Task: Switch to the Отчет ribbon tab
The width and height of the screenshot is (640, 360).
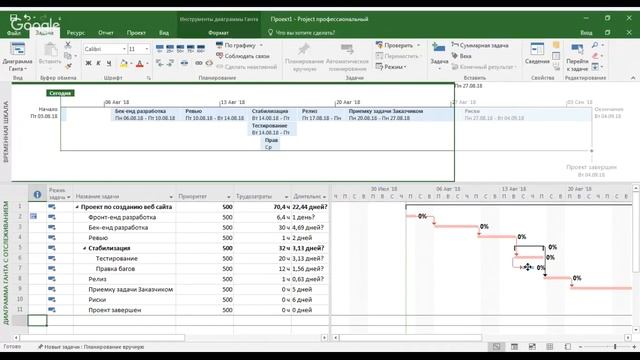Action: [106, 33]
